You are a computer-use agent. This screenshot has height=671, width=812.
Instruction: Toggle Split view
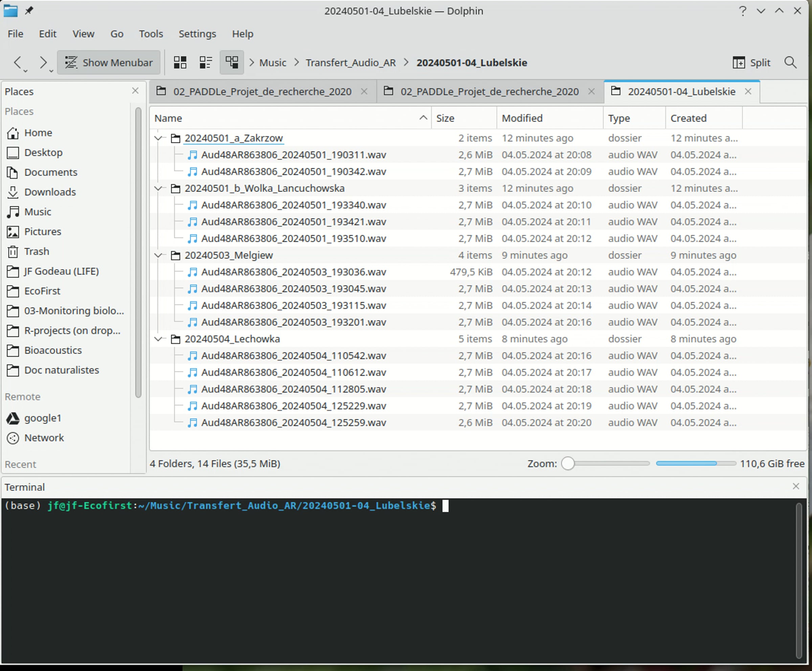751,63
